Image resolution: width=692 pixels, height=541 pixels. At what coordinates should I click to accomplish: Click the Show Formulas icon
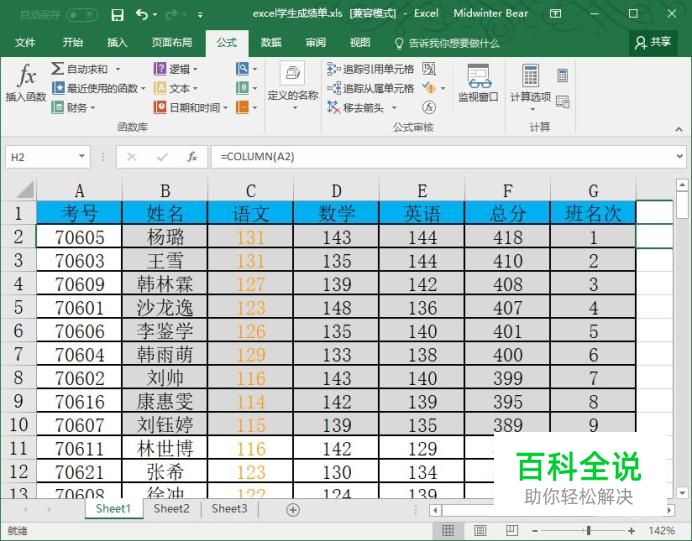pos(429,69)
